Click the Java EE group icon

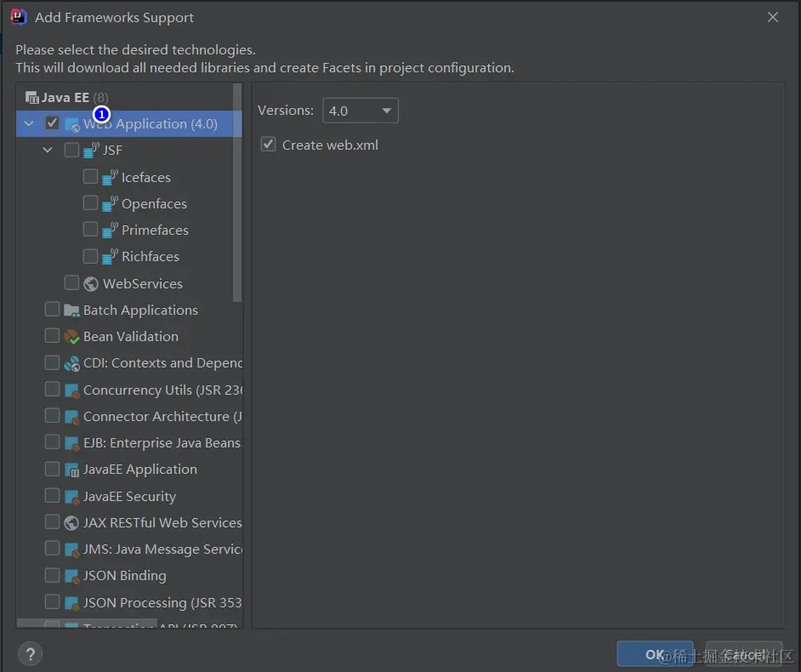pos(31,98)
